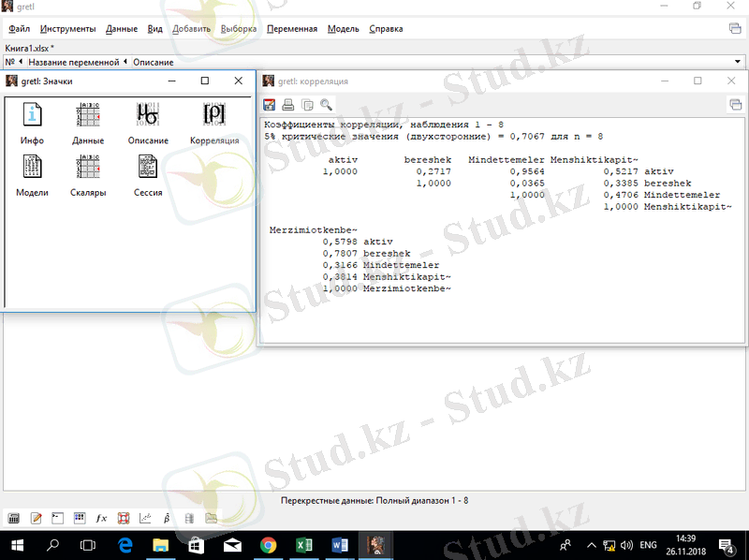This screenshot has height=560, width=749.
Task: Click the Merzimiotkenbe~ column heading
Action: tap(314, 229)
